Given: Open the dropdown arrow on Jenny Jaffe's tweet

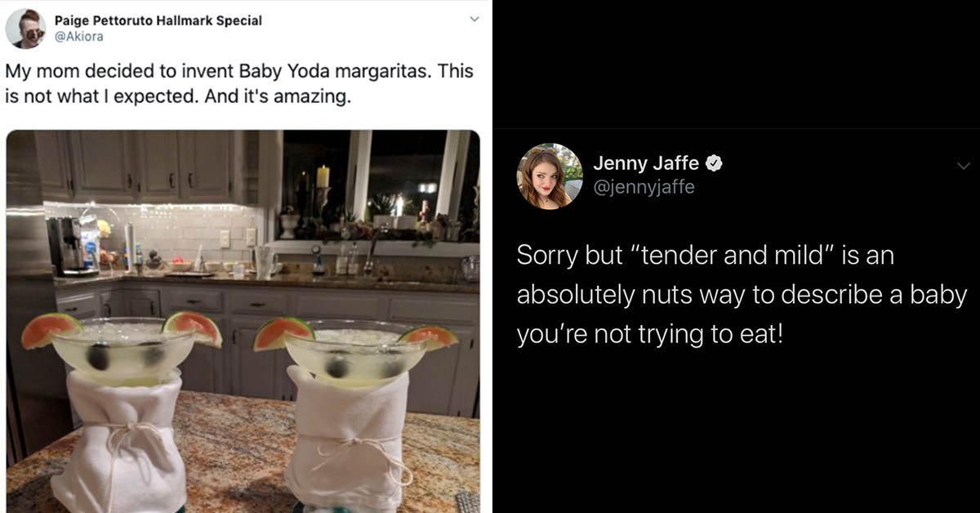Looking at the screenshot, I should coord(963,166).
